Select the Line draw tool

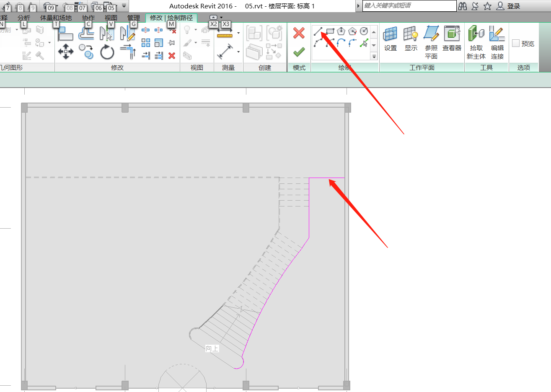point(318,31)
